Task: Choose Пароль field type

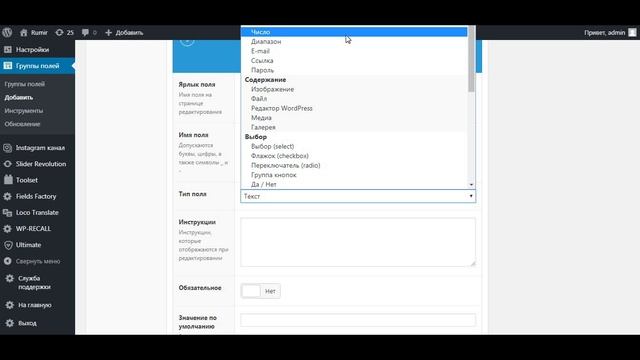Action: pyautogui.click(x=354, y=70)
